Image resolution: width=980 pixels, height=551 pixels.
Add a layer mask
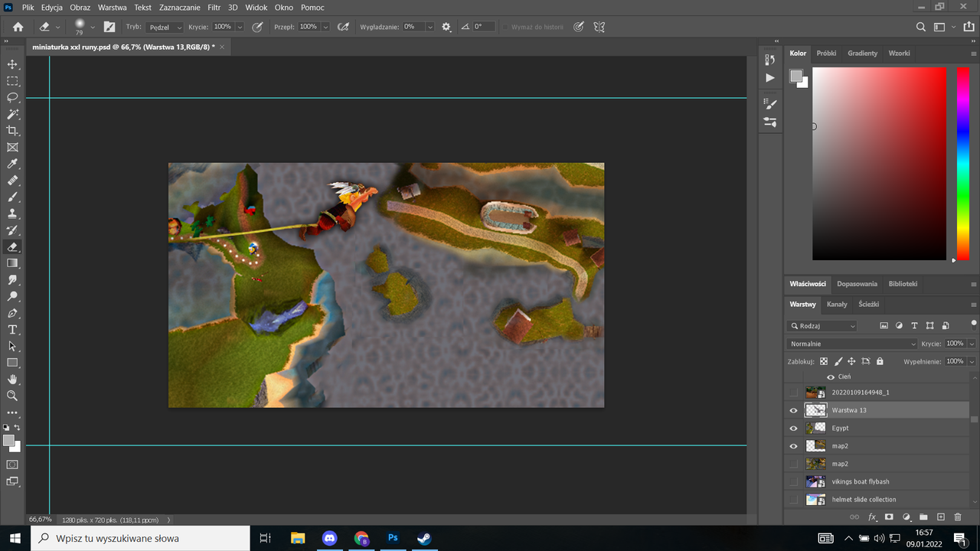tap(889, 517)
